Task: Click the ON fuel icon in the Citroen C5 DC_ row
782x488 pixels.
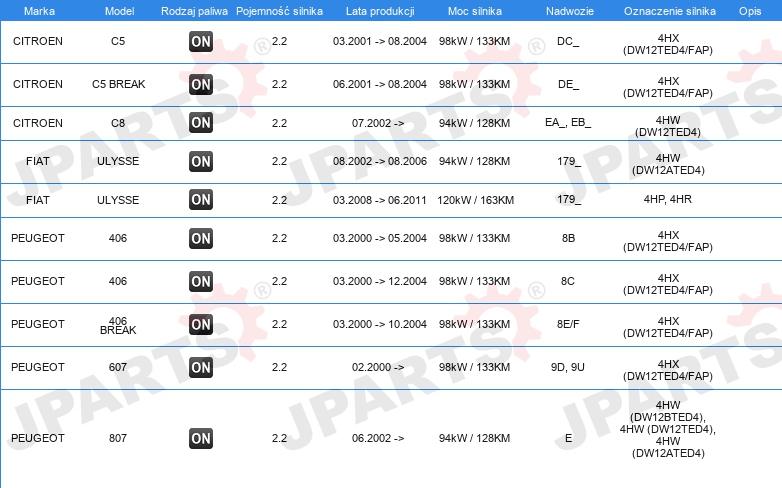Action: 201,41
